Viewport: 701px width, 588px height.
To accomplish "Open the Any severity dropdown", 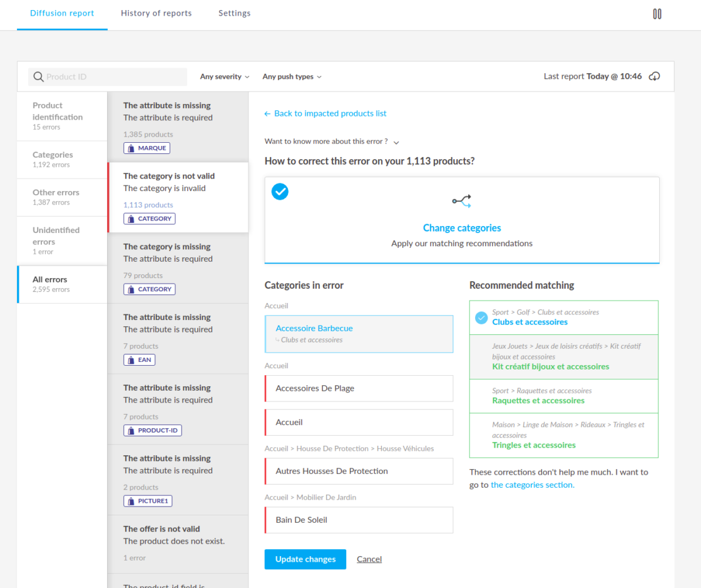I will 225,76.
